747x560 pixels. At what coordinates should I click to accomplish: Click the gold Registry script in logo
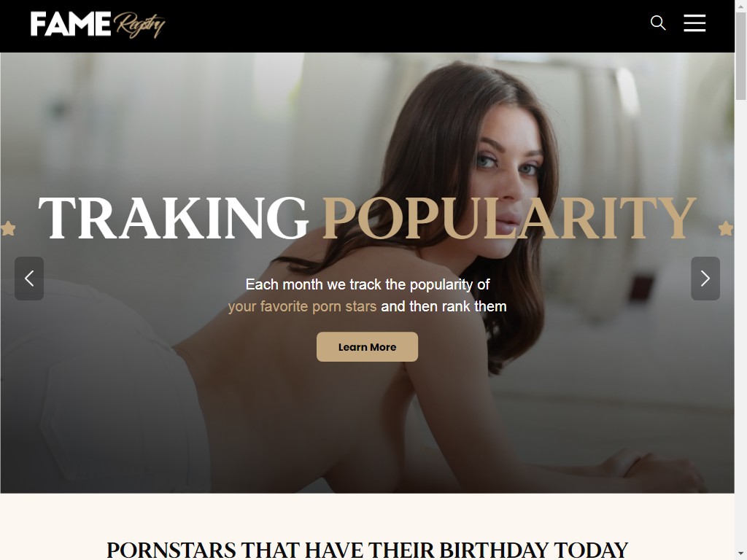pyautogui.click(x=139, y=25)
